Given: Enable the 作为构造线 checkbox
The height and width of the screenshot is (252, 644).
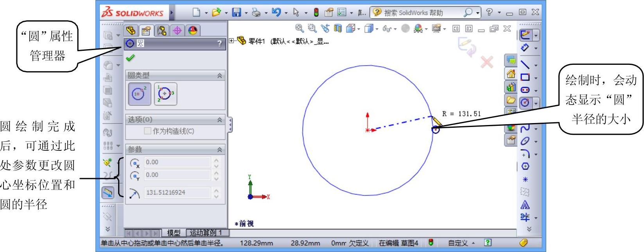Looking at the screenshot, I should coord(147,131).
